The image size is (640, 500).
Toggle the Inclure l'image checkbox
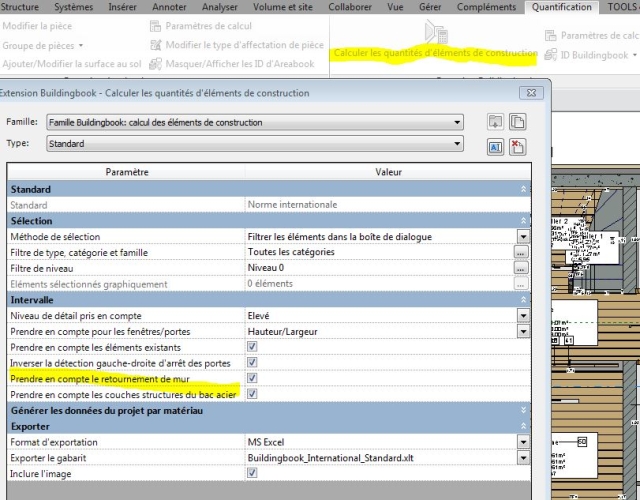(x=252, y=473)
